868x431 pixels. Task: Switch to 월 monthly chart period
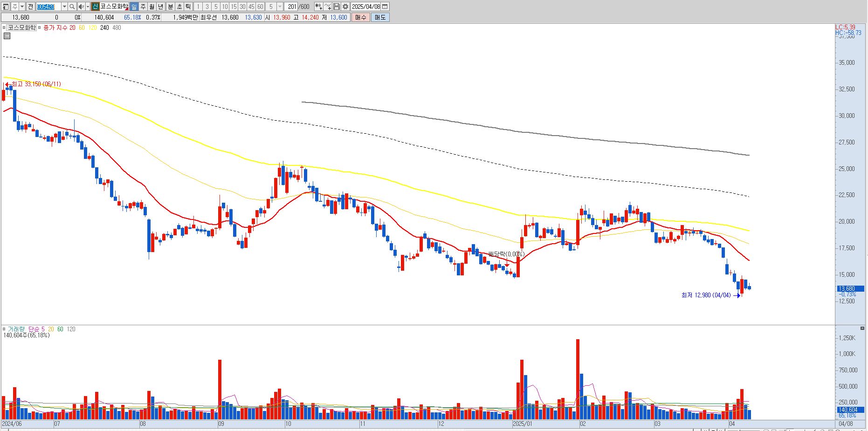click(152, 7)
